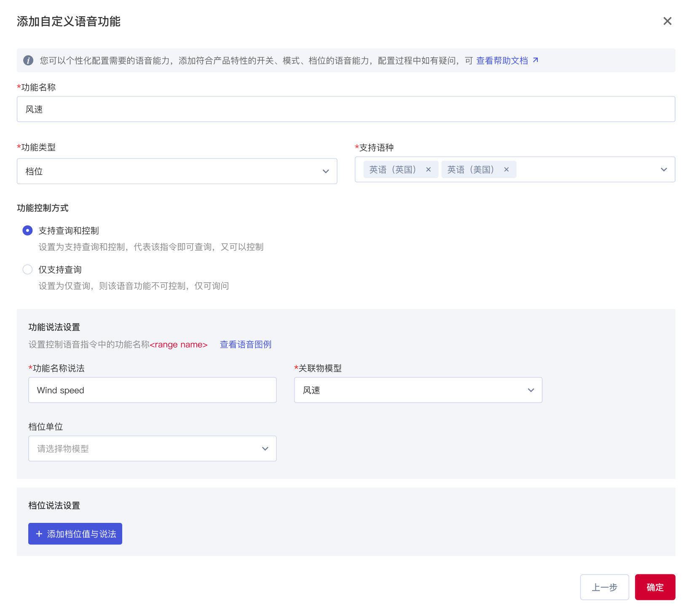The image size is (692, 616).
Task: Go back with the 上一步 button
Action: click(604, 587)
